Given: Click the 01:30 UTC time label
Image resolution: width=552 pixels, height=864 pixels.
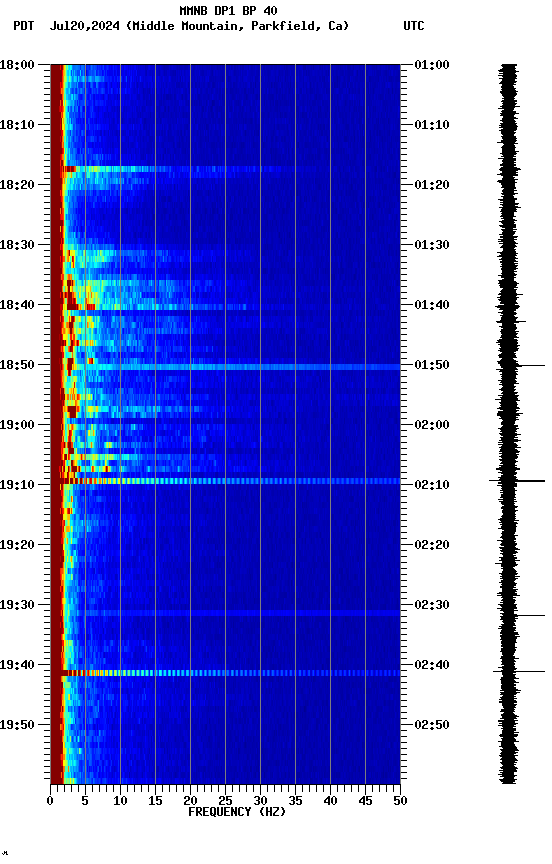Looking at the screenshot, I should [x=432, y=245].
